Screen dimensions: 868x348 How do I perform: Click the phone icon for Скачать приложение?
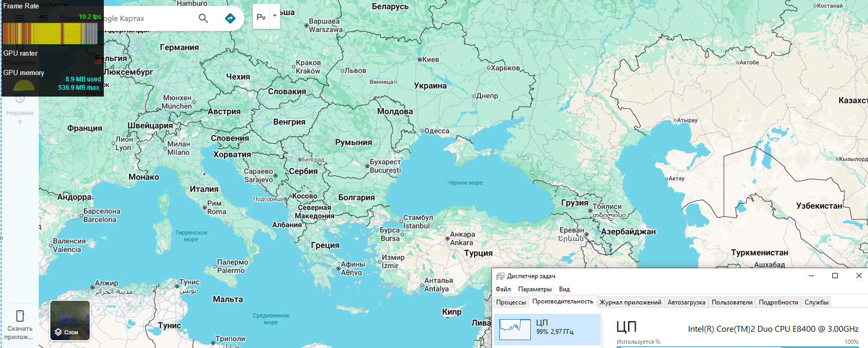coord(20,316)
